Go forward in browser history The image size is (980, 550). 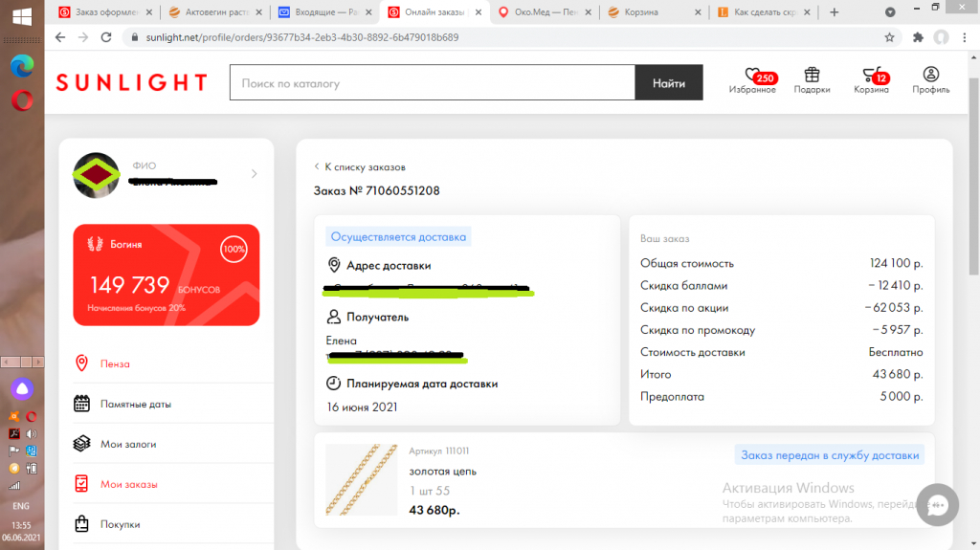pyautogui.click(x=83, y=37)
